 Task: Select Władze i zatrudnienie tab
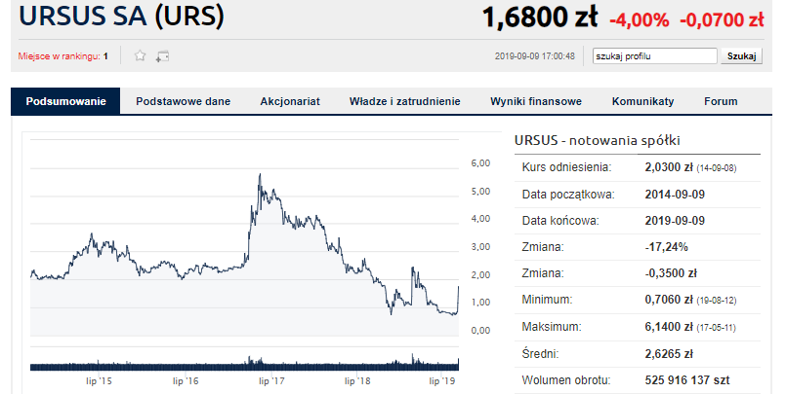405,101
